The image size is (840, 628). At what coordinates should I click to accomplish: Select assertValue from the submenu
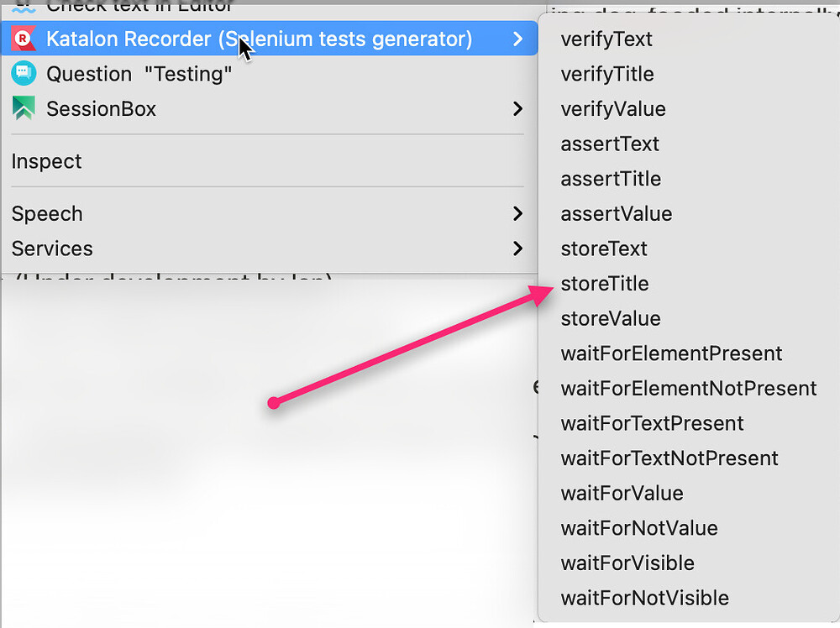(616, 214)
